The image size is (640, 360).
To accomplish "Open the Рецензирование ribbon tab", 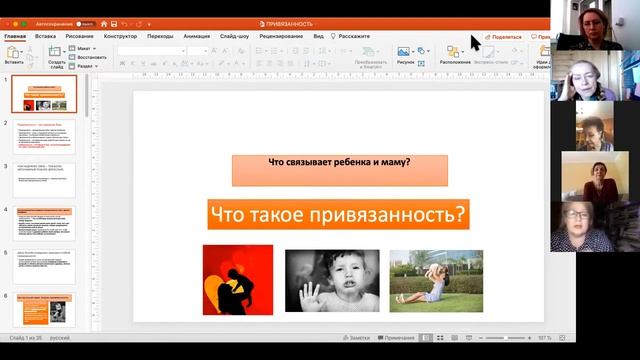I will 281,36.
